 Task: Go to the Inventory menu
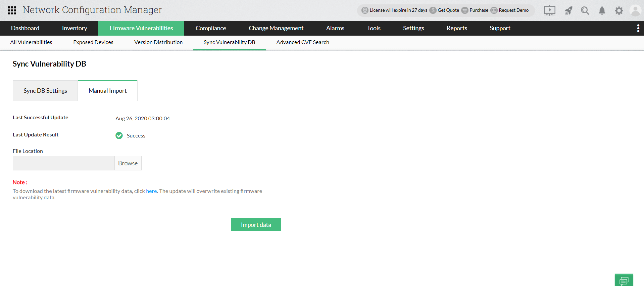(x=75, y=28)
